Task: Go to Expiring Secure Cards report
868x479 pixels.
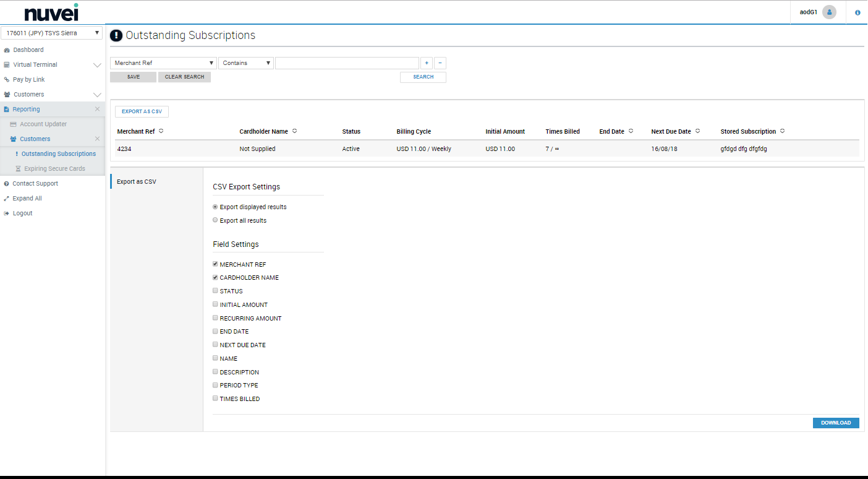Action: pos(54,169)
